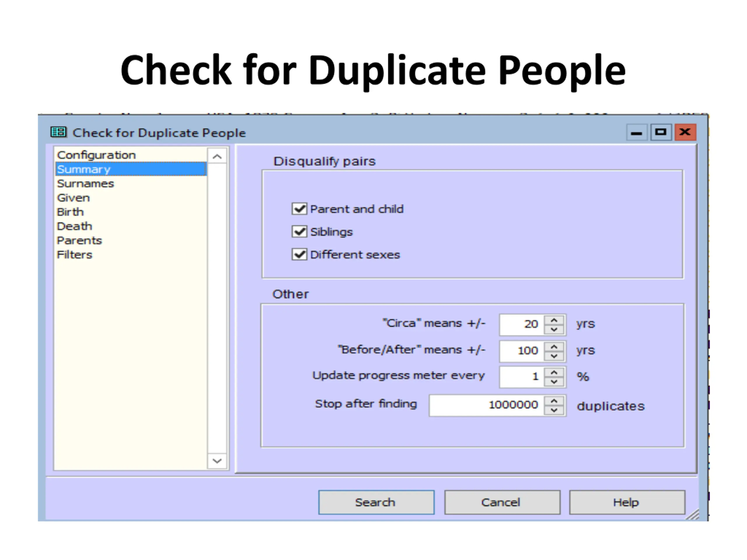
Task: Click the duplicates limit field showing 1000000
Action: click(x=487, y=405)
